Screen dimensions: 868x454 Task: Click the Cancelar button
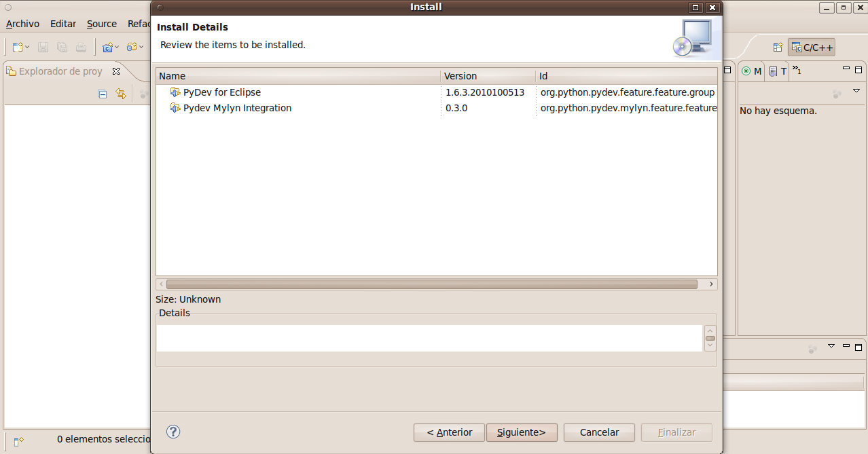click(x=599, y=432)
